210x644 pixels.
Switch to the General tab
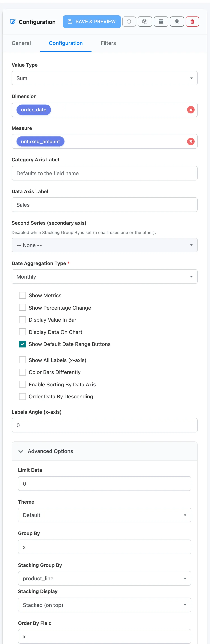[x=21, y=43]
